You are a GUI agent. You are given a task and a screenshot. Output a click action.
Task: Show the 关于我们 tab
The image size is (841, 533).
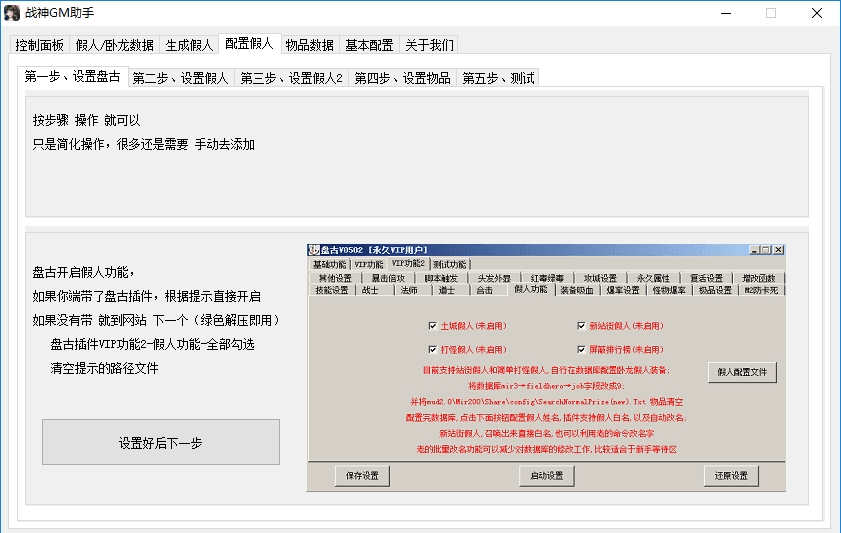[x=429, y=45]
